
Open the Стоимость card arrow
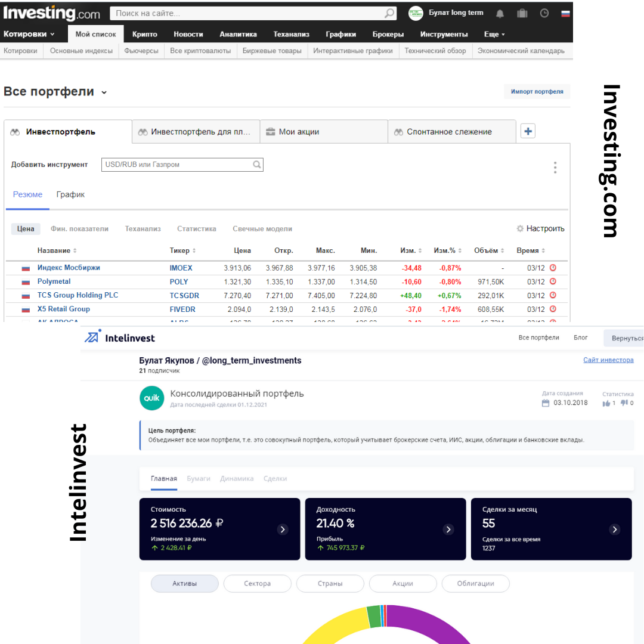coord(283,530)
